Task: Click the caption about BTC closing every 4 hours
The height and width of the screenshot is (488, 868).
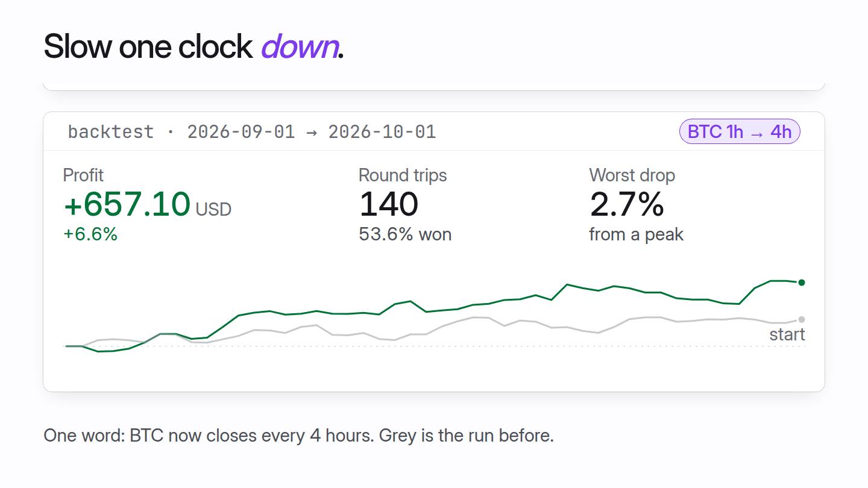Action: (x=298, y=435)
